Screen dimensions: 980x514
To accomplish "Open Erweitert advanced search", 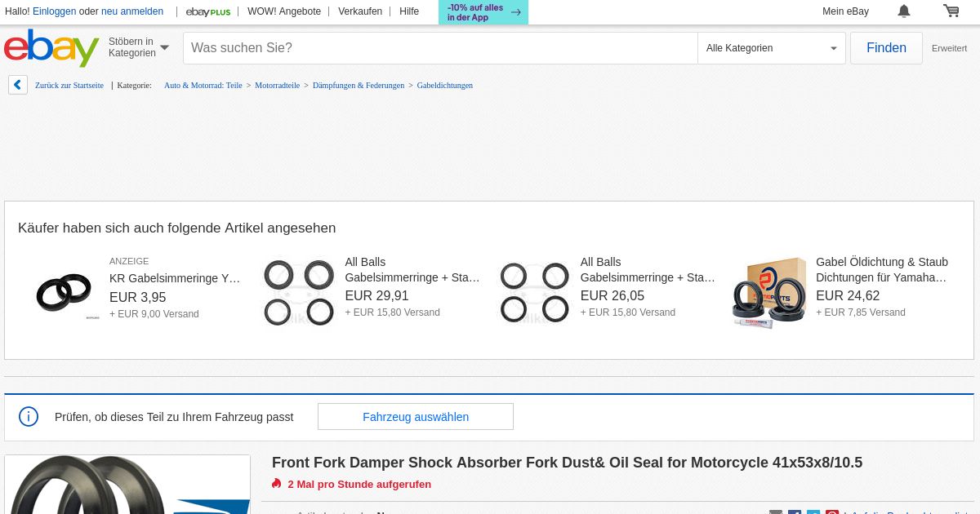I will pyautogui.click(x=949, y=48).
